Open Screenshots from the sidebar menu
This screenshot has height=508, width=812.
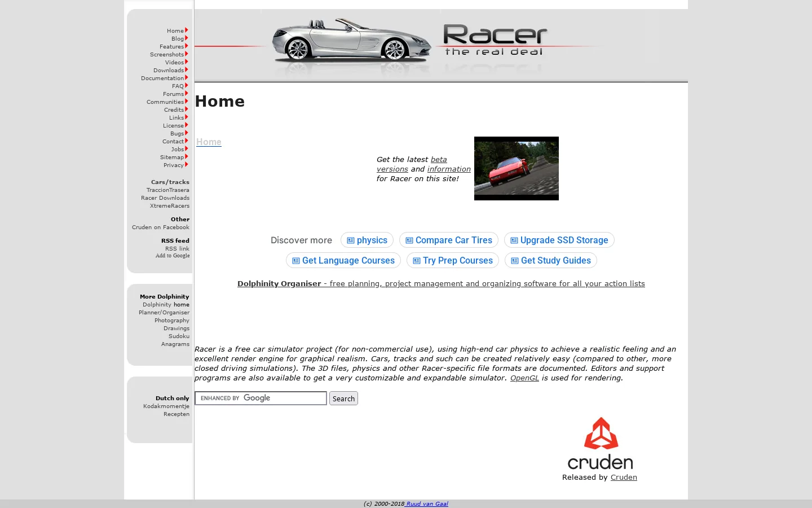(167, 55)
